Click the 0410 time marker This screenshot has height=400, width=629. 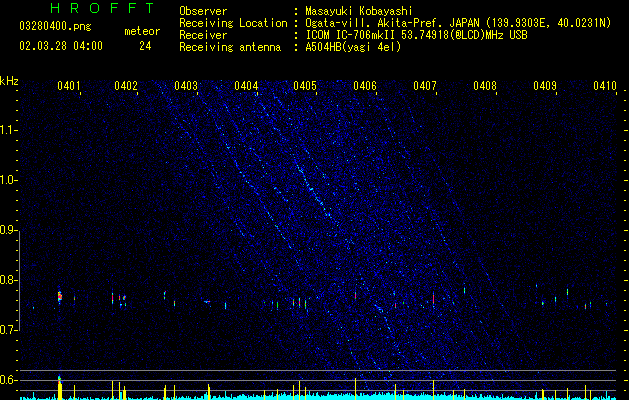(605, 86)
